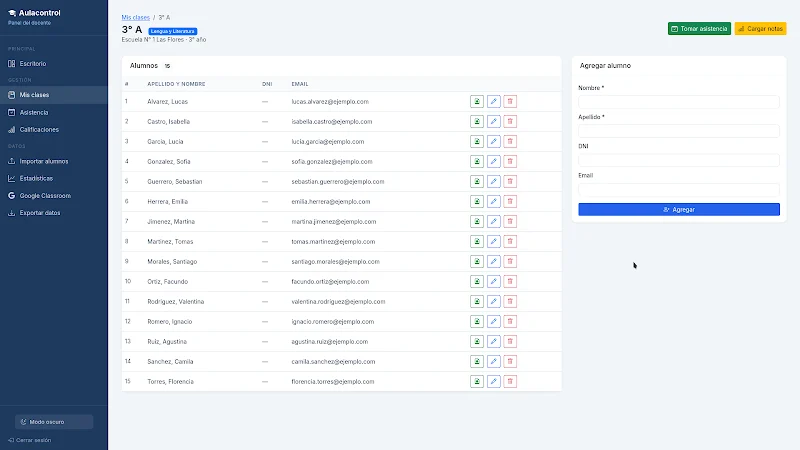The width and height of the screenshot is (800, 450).
Task: Click the blue Agregar button
Action: click(679, 209)
